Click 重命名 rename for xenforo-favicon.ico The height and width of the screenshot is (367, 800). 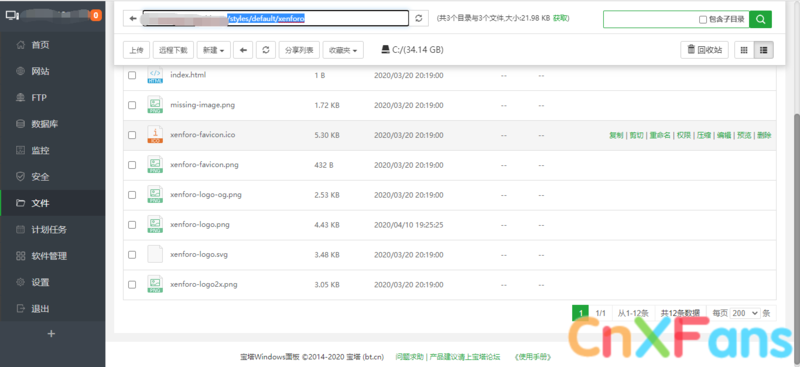click(660, 135)
